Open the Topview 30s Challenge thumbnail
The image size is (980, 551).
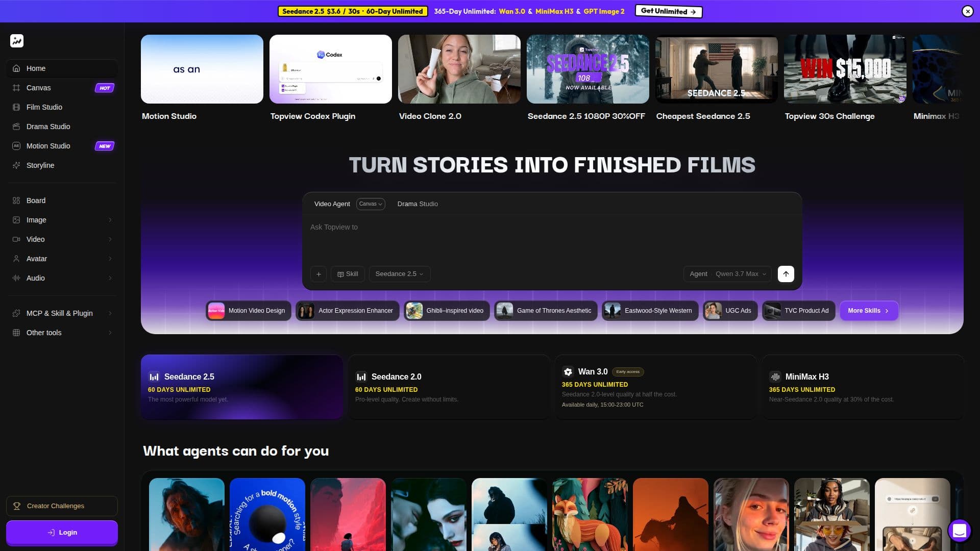pos(845,69)
